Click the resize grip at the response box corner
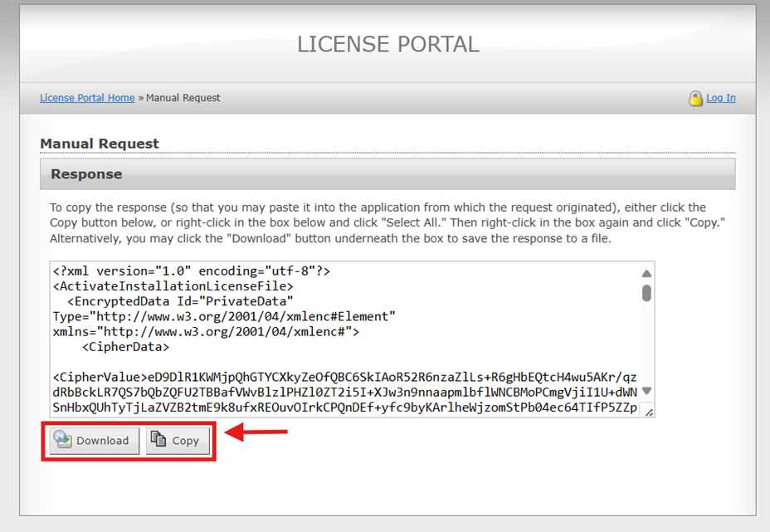This screenshot has height=532, width=770. pyautogui.click(x=648, y=412)
